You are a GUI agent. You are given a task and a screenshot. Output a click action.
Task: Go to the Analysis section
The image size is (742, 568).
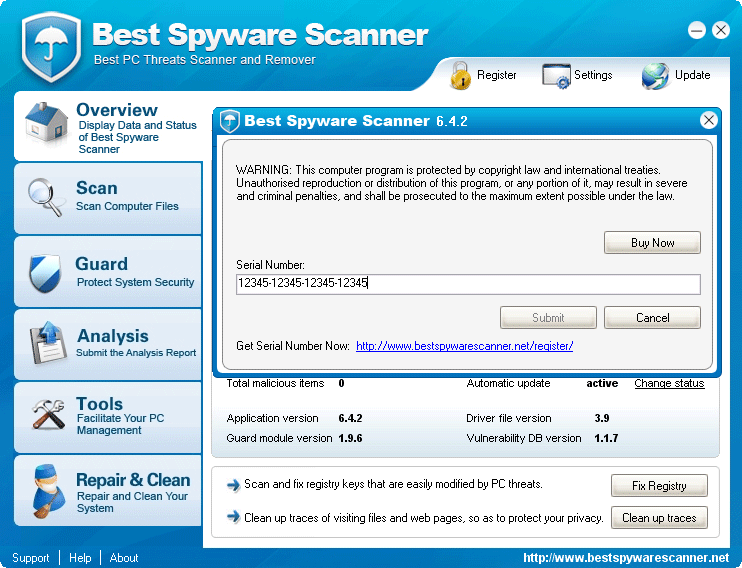click(108, 344)
